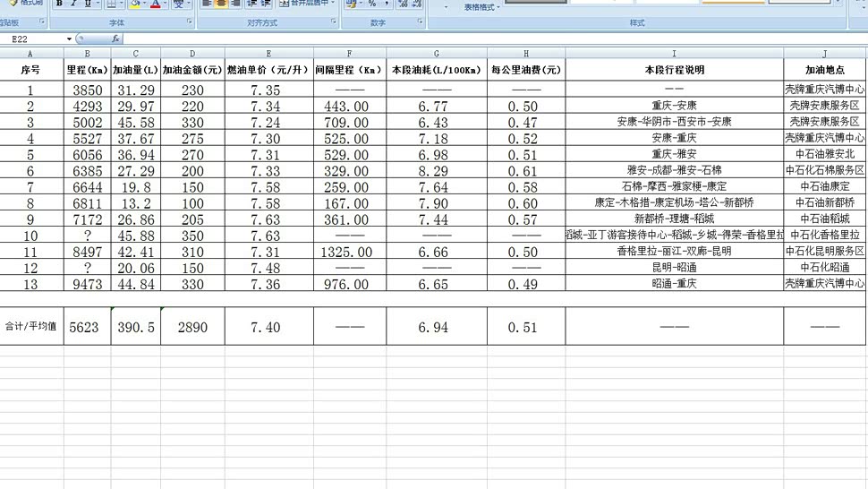
Task: Toggle bold formatting
Action: point(60,4)
